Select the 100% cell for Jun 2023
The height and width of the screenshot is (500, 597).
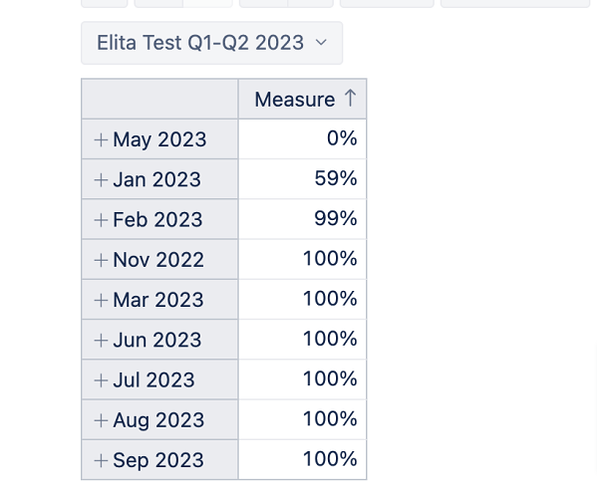coord(302,339)
